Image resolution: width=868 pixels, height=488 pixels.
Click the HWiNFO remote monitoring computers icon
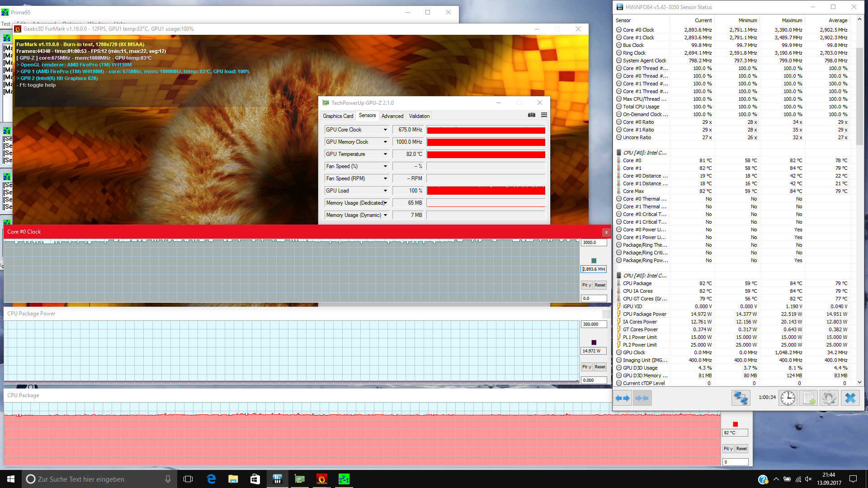tap(741, 398)
